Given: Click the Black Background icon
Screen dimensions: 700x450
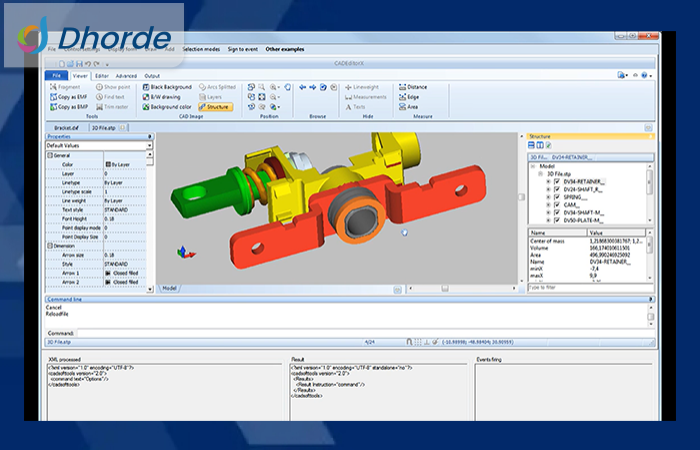Looking at the screenshot, I should coord(145,87).
